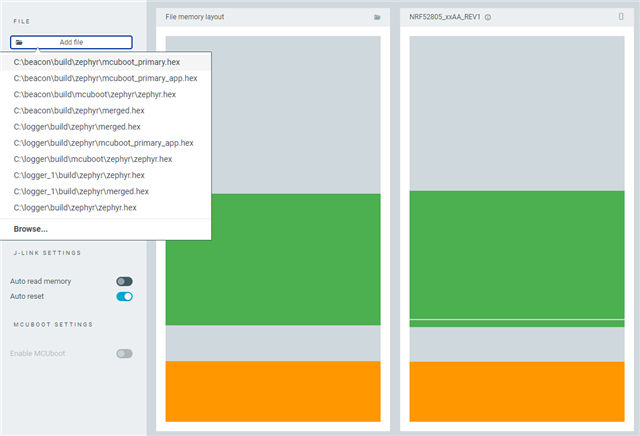Click icon at right of device panel header

pos(621,16)
